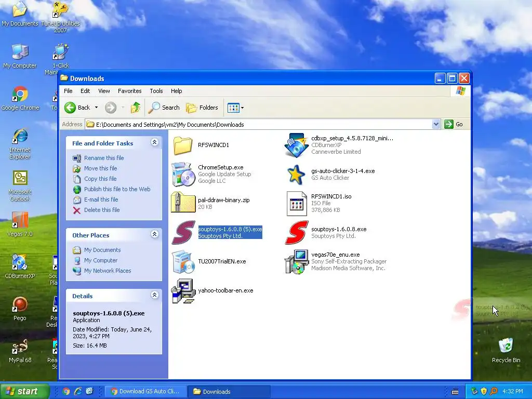This screenshot has height=399, width=532.
Task: Click the purple souptoys-1.6.0.8 (5).exe icon
Action: (183, 232)
